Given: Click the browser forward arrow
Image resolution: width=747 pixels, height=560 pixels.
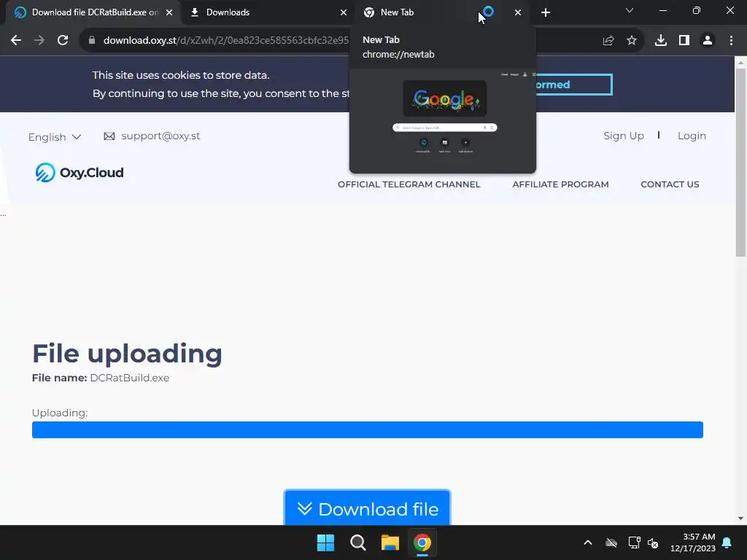Looking at the screenshot, I should [x=39, y=41].
